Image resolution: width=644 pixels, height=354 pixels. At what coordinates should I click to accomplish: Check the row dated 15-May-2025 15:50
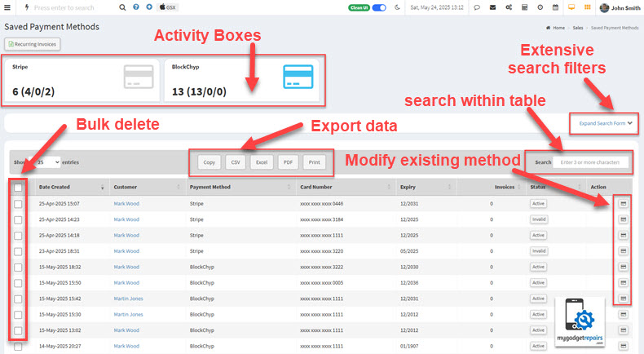click(x=18, y=283)
